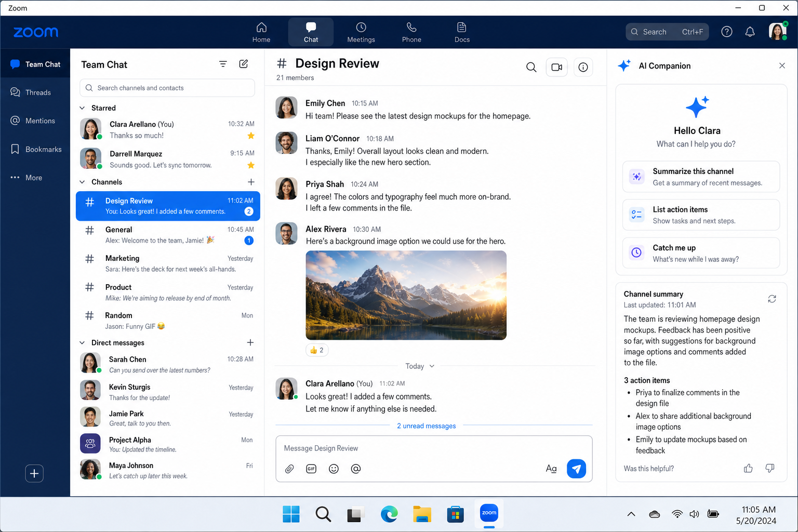Add a new direct message
Screen dimensions: 798x532
[250, 342]
